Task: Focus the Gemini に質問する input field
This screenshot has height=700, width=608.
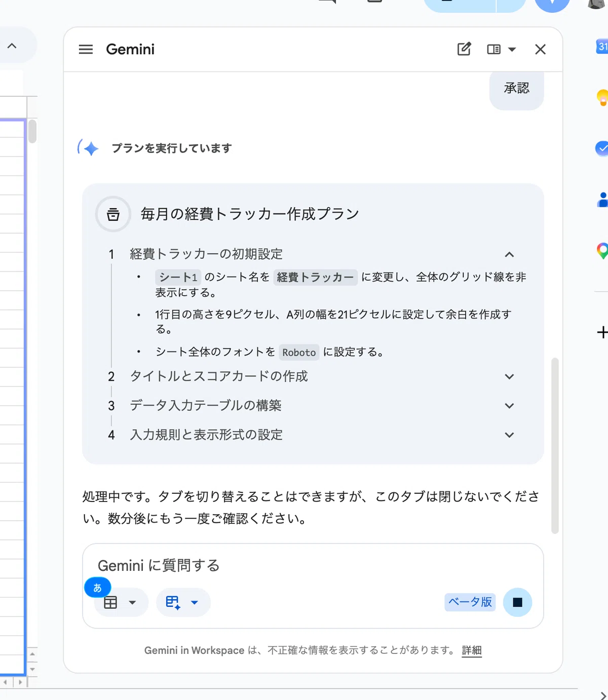Action: tap(313, 565)
